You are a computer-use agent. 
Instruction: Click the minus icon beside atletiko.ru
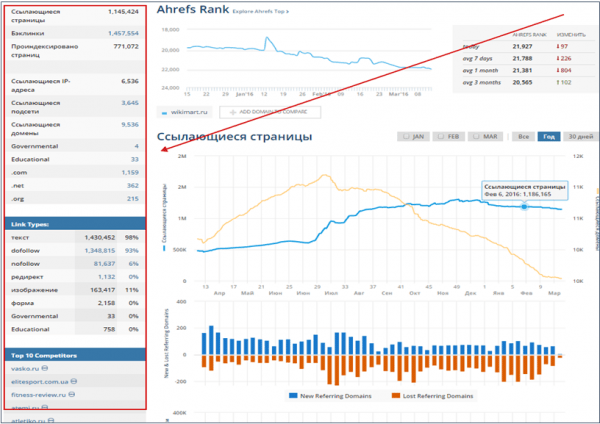(x=51, y=420)
